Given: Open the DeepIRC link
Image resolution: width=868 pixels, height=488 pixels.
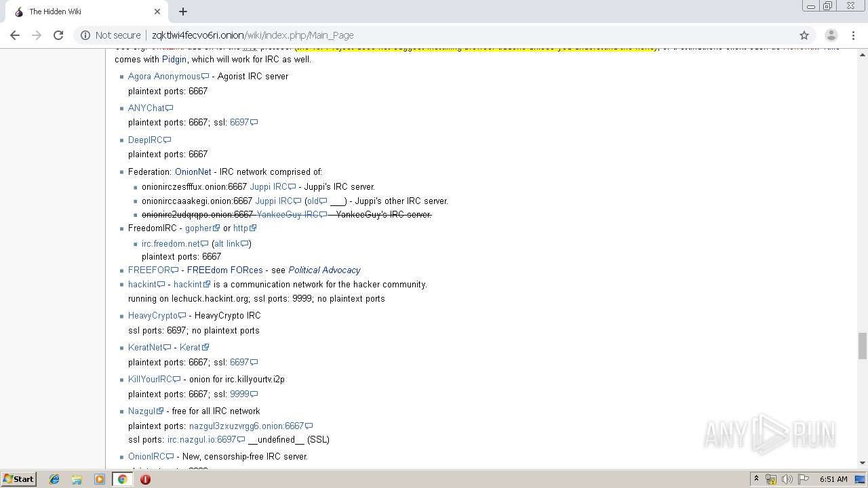Looking at the screenshot, I should tap(149, 140).
